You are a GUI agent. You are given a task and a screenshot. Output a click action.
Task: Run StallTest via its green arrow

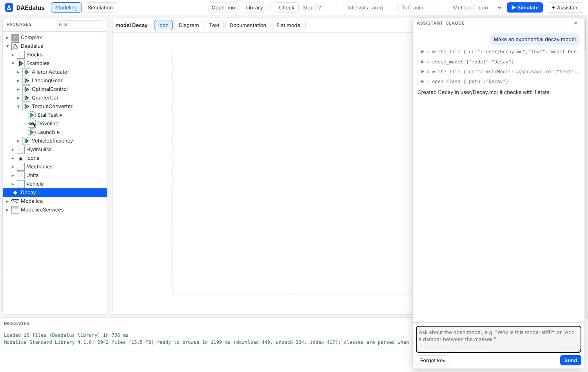(x=61, y=115)
